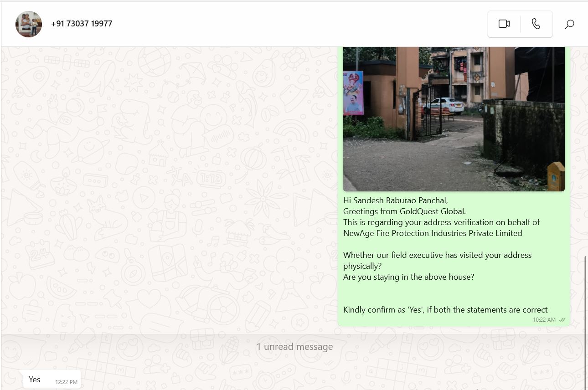Click the double-tick delivery status icon
588x390 pixels.
coord(562,320)
